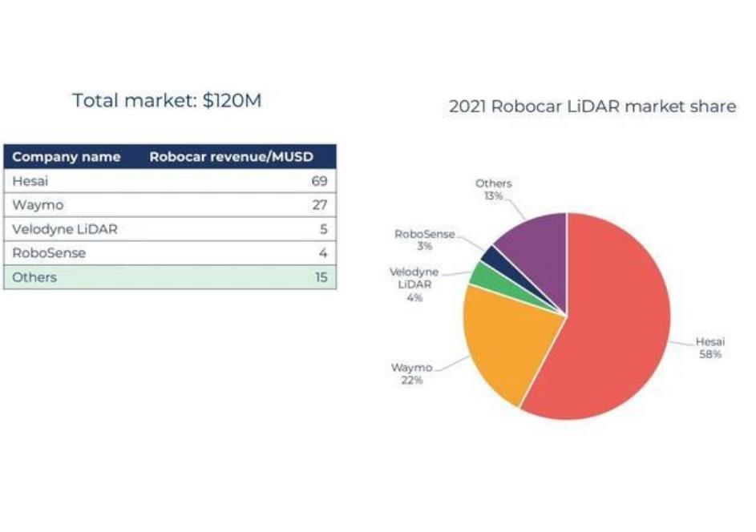Click the revenue value 5 in the Velodyne LiDAR row
Image resolution: width=756 pixels, height=532 pixels.
click(x=324, y=229)
